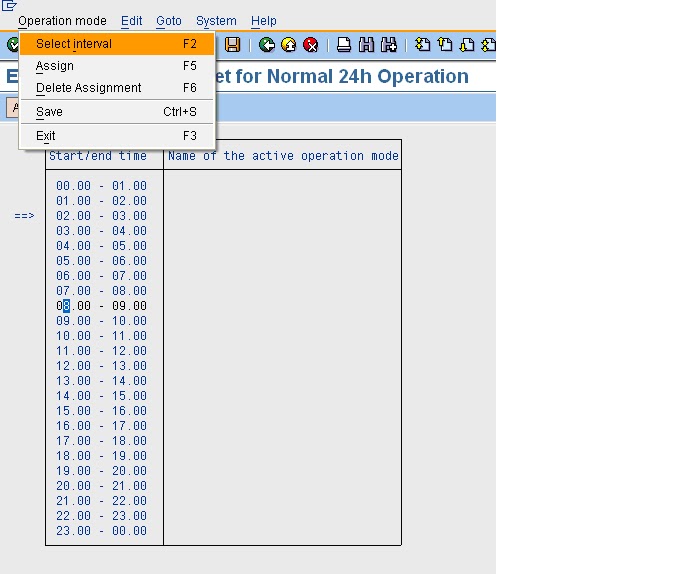This screenshot has width=695, height=574.
Task: Select the 11.00 - 12.00 interval row
Action: (102, 351)
